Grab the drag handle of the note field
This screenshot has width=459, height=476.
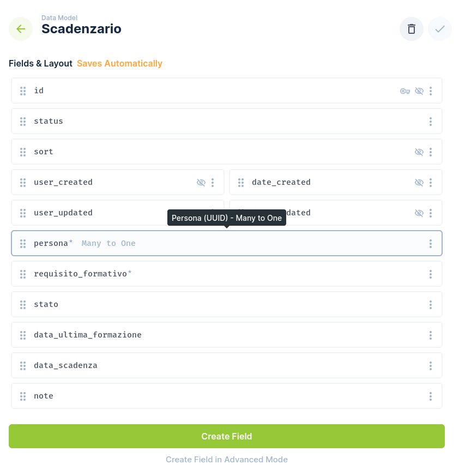(23, 396)
